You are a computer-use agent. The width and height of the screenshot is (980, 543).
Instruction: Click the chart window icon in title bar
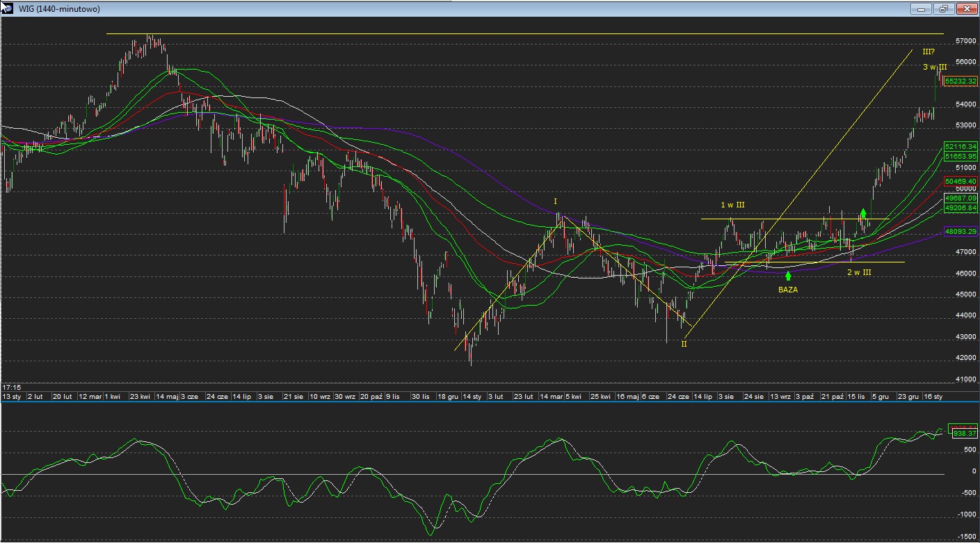click(x=7, y=8)
